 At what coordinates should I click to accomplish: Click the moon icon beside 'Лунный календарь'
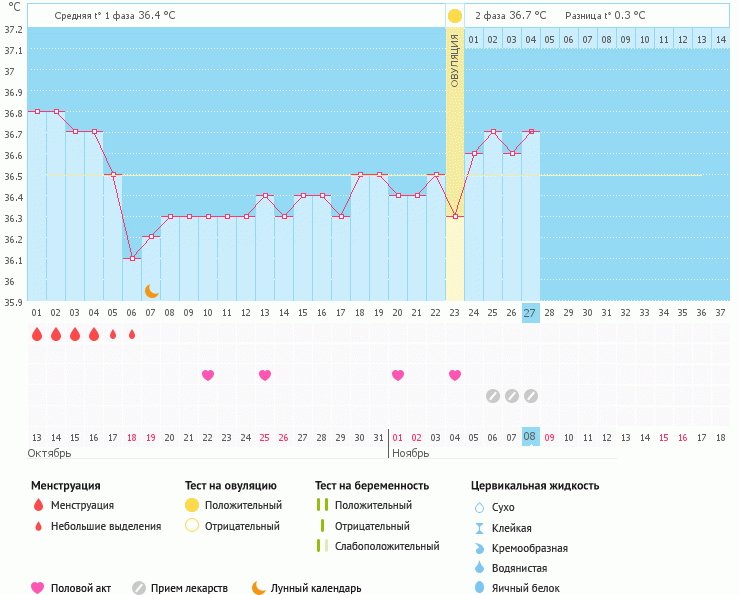coord(259,588)
